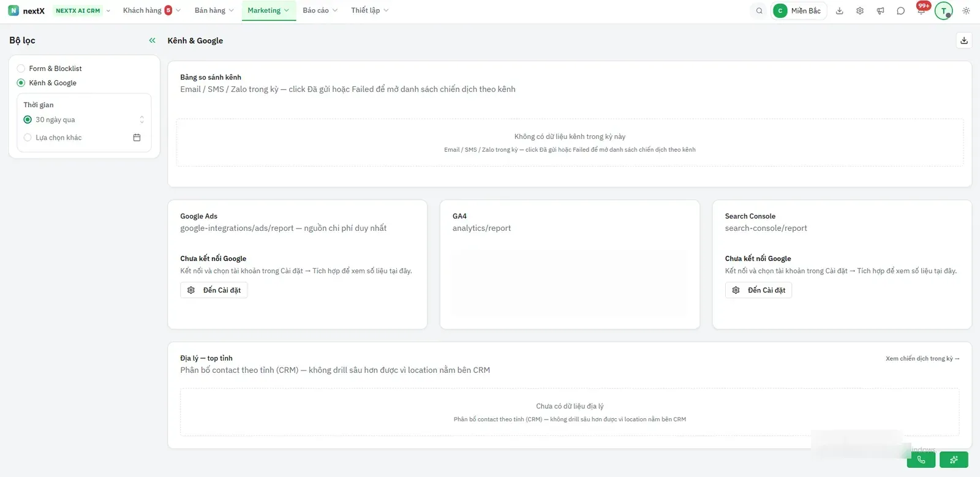980x477 pixels.
Task: Toggle the light/dark theme sun icon
Action: (966, 10)
